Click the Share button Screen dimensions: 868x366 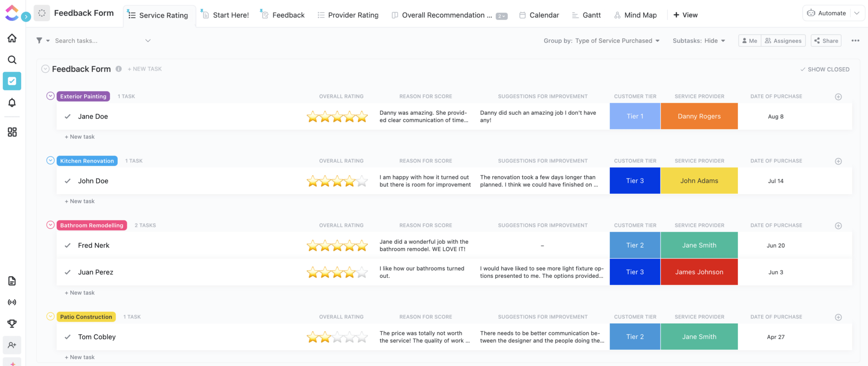pos(826,41)
